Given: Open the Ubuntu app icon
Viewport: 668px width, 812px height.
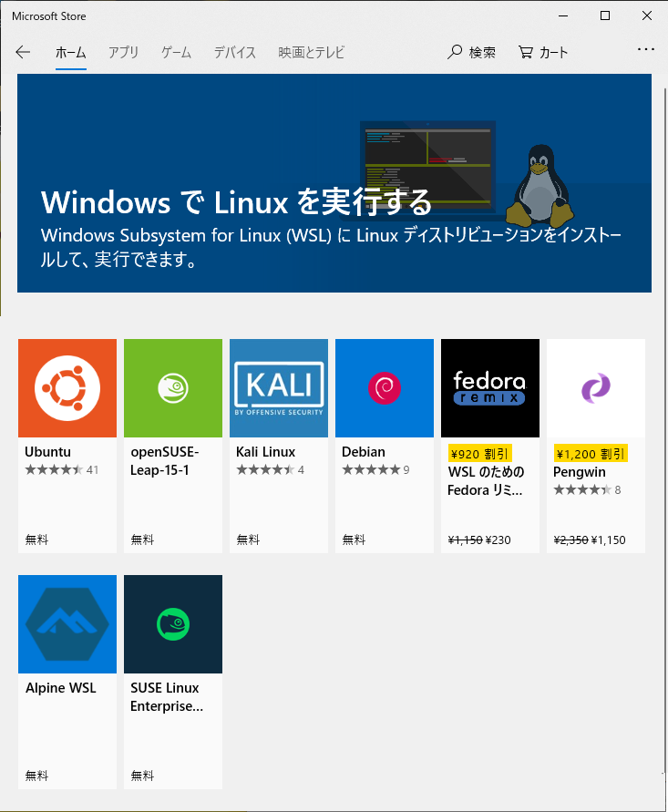Looking at the screenshot, I should click(67, 388).
